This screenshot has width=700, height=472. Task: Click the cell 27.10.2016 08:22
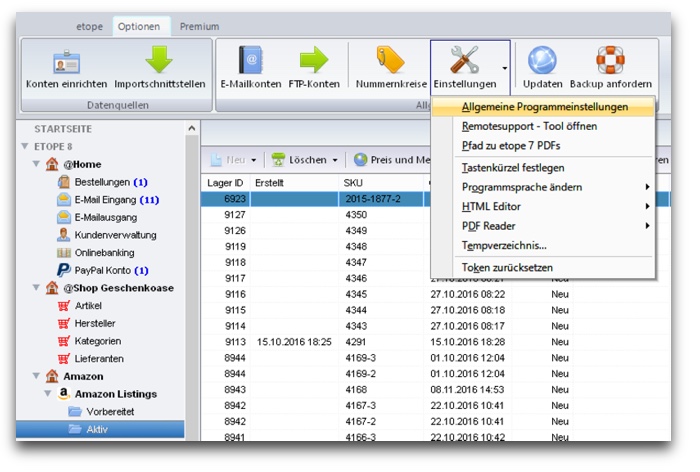pyautogui.click(x=467, y=294)
